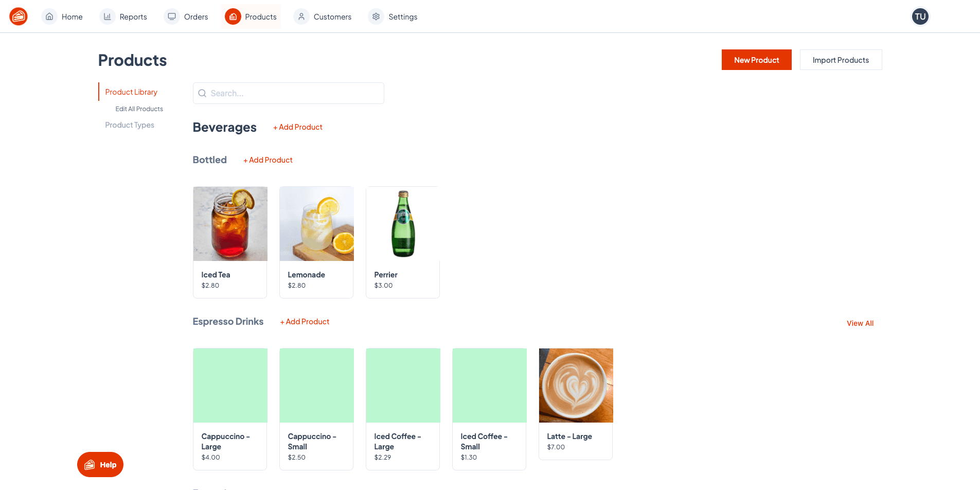The height and width of the screenshot is (490, 980).
Task: Click the "Latte - Large" name
Action: point(569,436)
